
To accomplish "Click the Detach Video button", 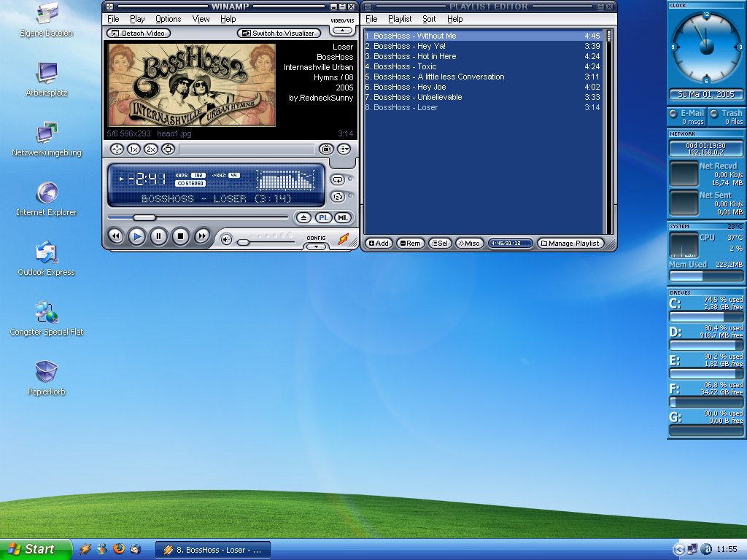I will (138, 34).
